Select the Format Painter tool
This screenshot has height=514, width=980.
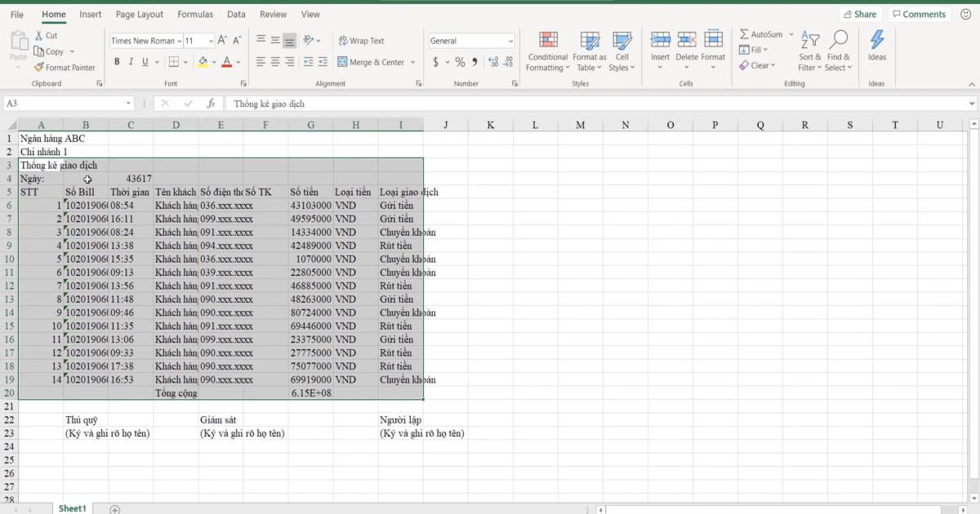65,68
